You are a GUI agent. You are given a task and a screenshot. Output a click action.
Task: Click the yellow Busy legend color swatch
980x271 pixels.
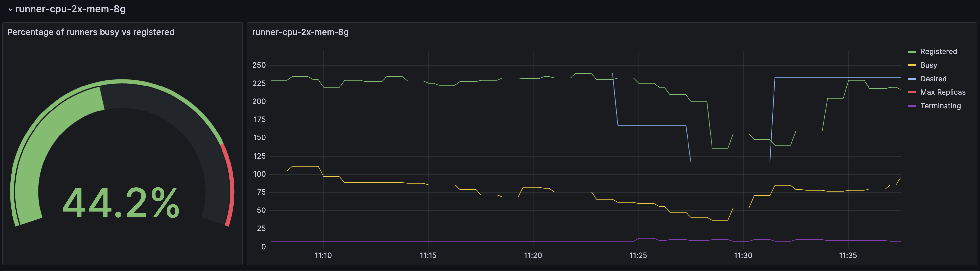point(912,65)
